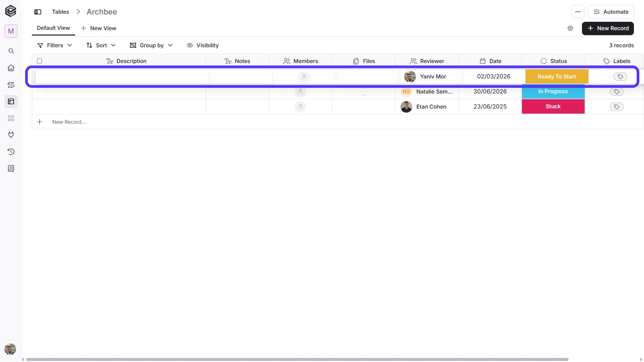
Task: Click date 23/06/2025 cell
Action: click(490, 107)
